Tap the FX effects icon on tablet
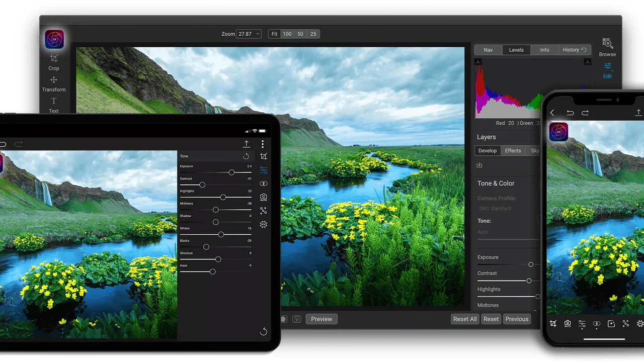Image resolution: width=644 pixels, height=362 pixels. pyautogui.click(x=264, y=225)
